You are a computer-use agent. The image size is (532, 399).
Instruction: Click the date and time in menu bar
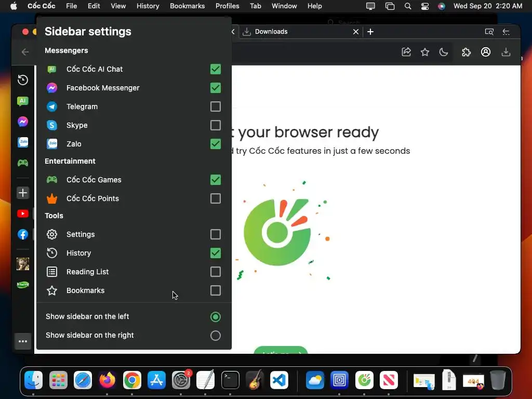(x=487, y=6)
